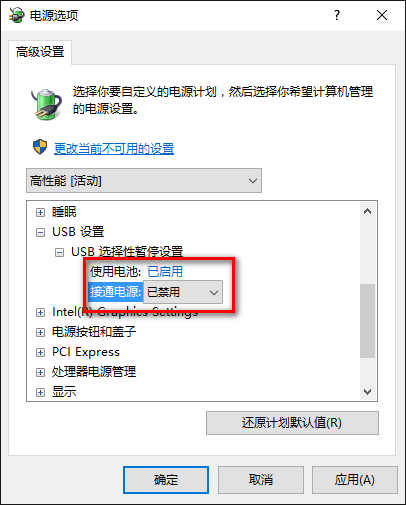Viewport: 406px width, 505px height.
Task: Click the scrollbar down arrow
Action: 367,391
